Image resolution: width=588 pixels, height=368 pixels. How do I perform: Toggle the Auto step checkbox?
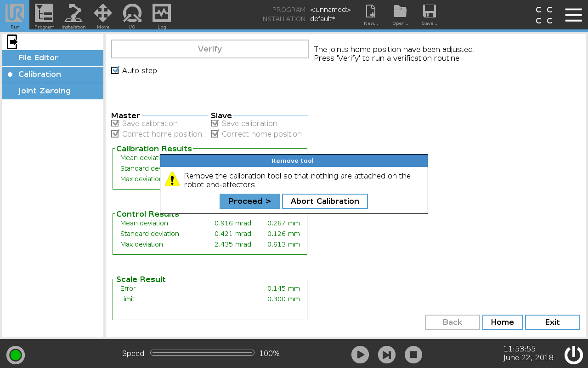point(115,70)
